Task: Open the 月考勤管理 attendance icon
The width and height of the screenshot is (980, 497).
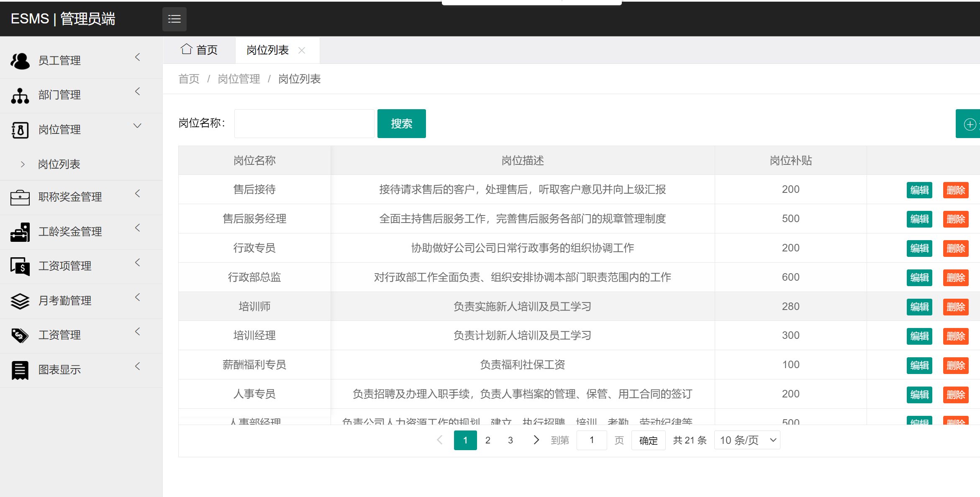Action: (20, 300)
